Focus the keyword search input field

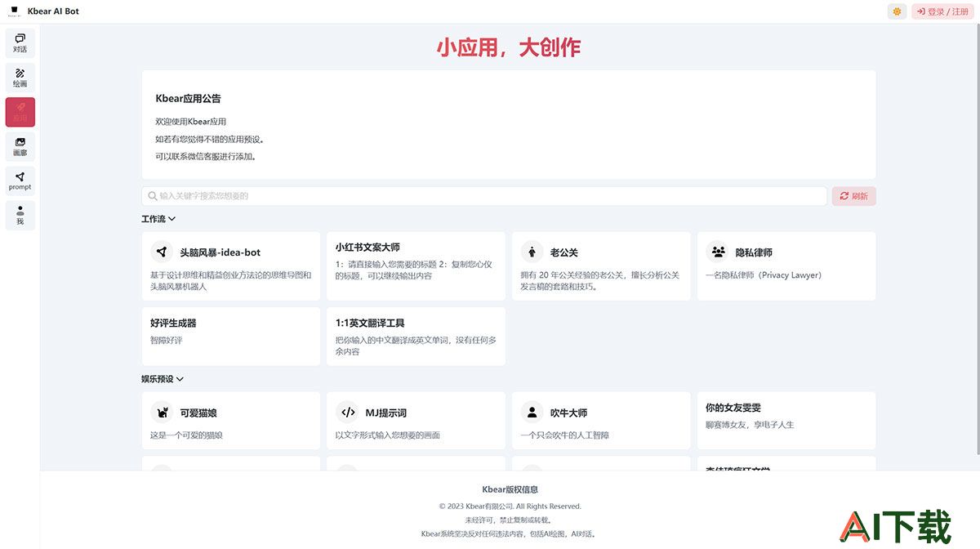[x=484, y=196]
